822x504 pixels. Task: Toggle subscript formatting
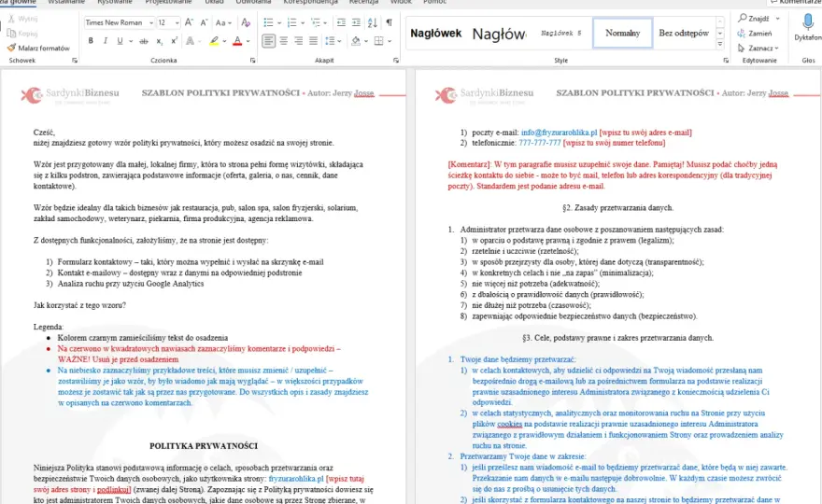(160, 41)
